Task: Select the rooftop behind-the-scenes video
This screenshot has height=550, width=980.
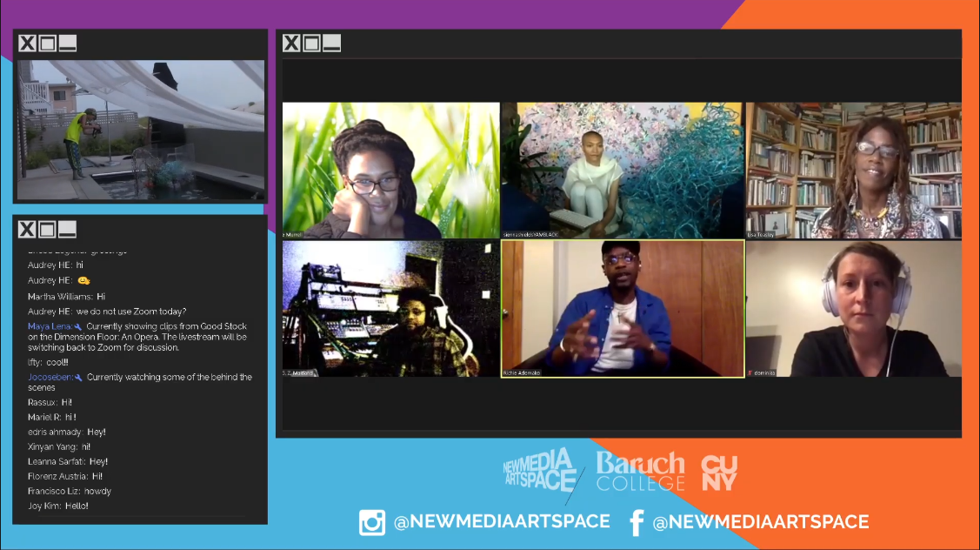Action: [x=141, y=131]
